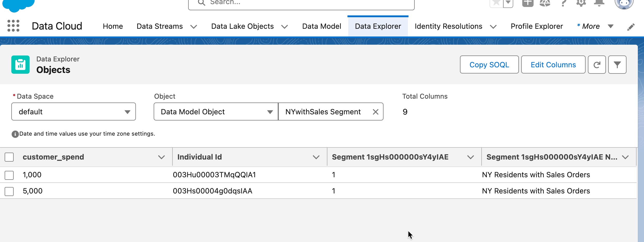
Task: Open the truncated Segment N... column chevron
Action: [x=625, y=157]
